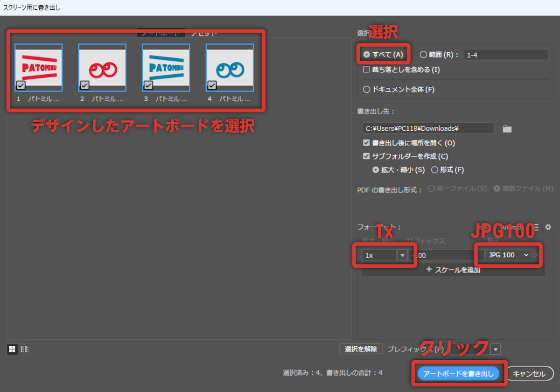The height and width of the screenshot is (392, 560).
Task: Open the JPG 100 format dropdown
Action: (x=507, y=255)
